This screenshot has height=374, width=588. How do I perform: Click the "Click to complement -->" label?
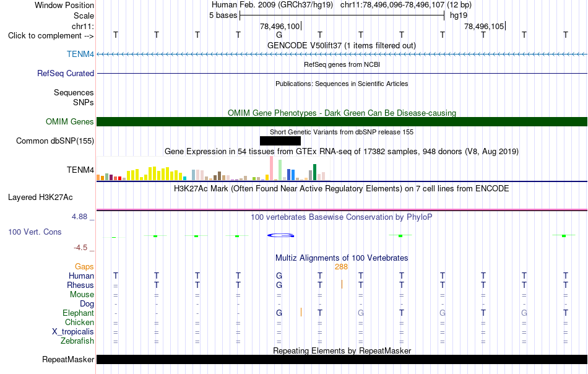point(51,36)
